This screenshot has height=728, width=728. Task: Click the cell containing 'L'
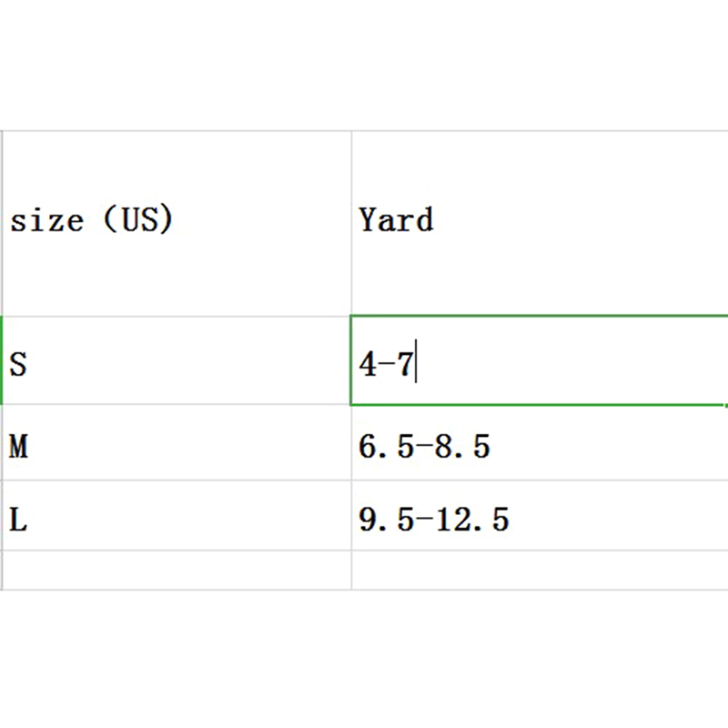(x=177, y=517)
